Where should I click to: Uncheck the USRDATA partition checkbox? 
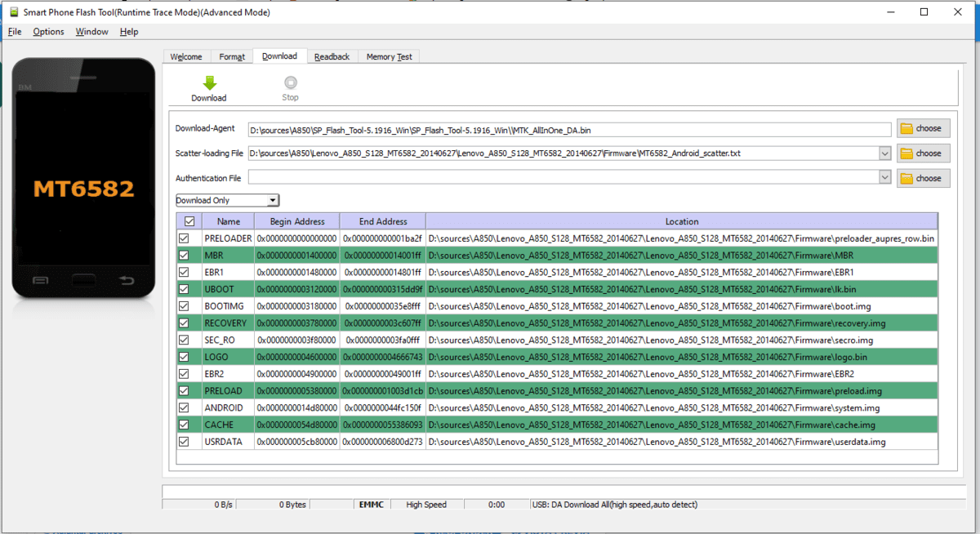pyautogui.click(x=184, y=442)
